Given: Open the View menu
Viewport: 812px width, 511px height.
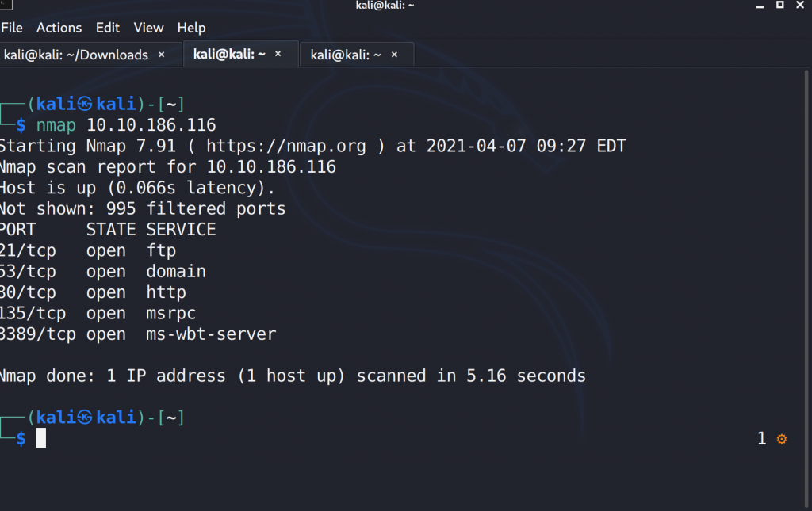Looking at the screenshot, I should click(148, 28).
